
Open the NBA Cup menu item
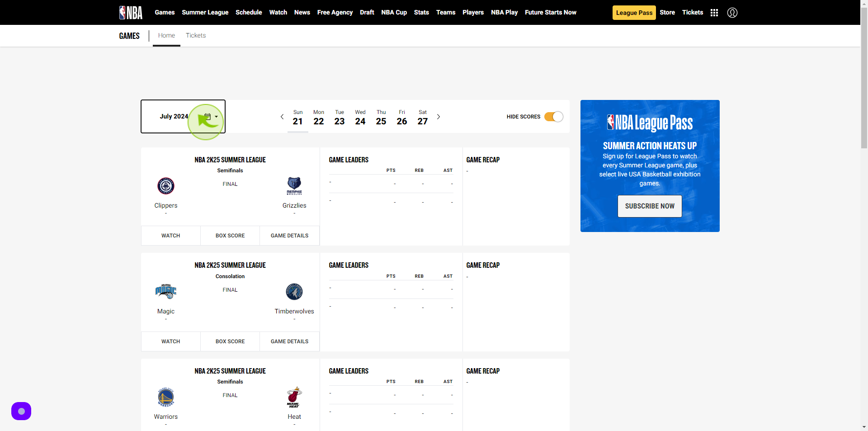pyautogui.click(x=394, y=13)
